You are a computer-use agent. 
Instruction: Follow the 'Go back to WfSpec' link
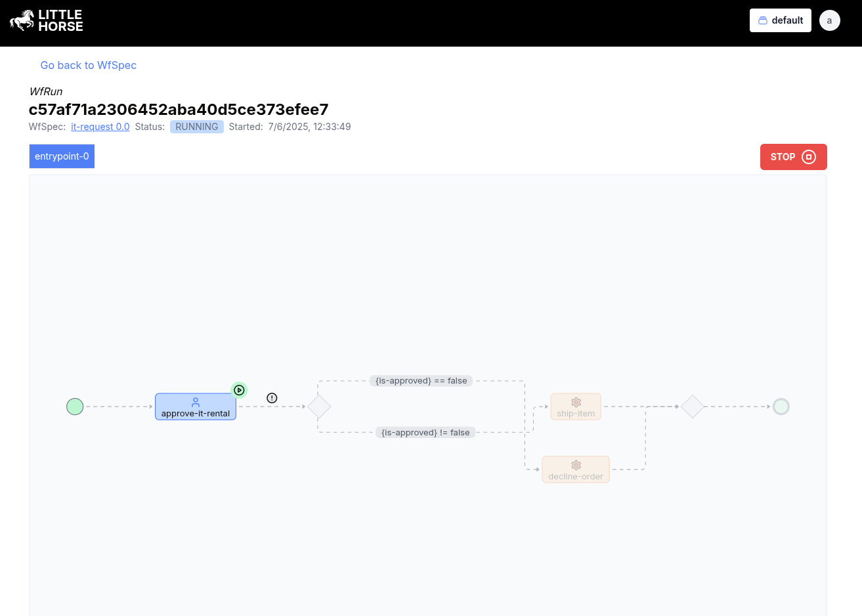pos(88,65)
